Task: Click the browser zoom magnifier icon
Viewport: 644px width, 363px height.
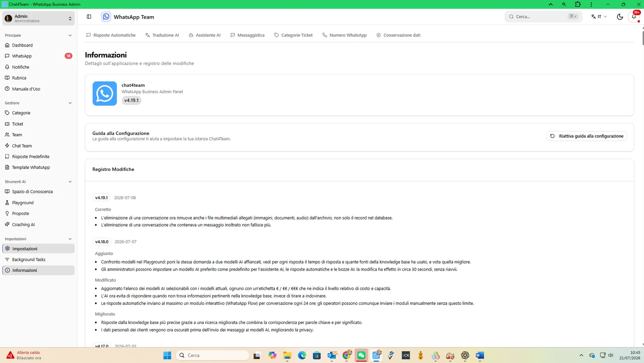Action: click(x=564, y=4)
